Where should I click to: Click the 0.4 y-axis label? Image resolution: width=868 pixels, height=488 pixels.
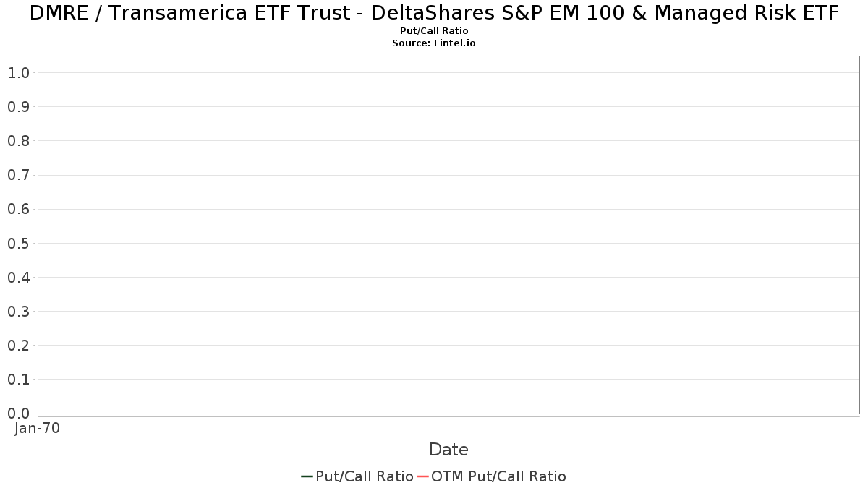(x=18, y=278)
